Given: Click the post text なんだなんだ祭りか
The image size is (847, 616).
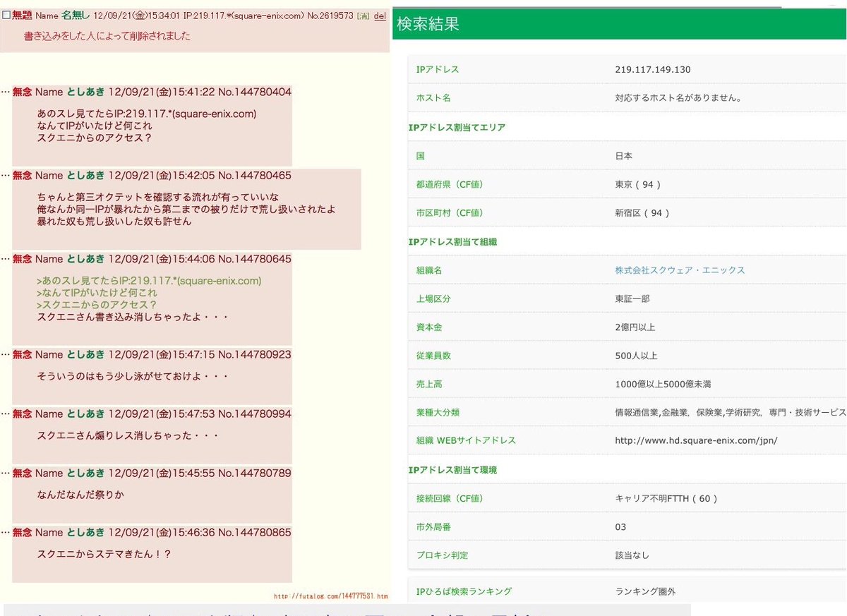Looking at the screenshot, I should tap(80, 495).
